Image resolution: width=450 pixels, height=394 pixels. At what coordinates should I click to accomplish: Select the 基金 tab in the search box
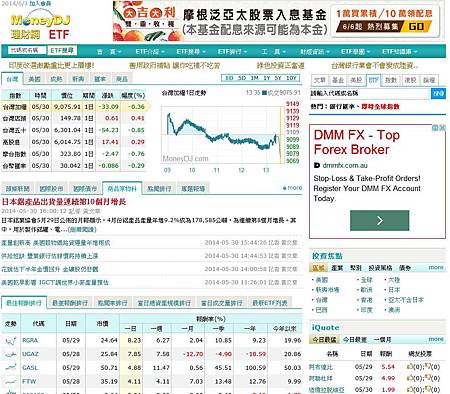pos(338,80)
